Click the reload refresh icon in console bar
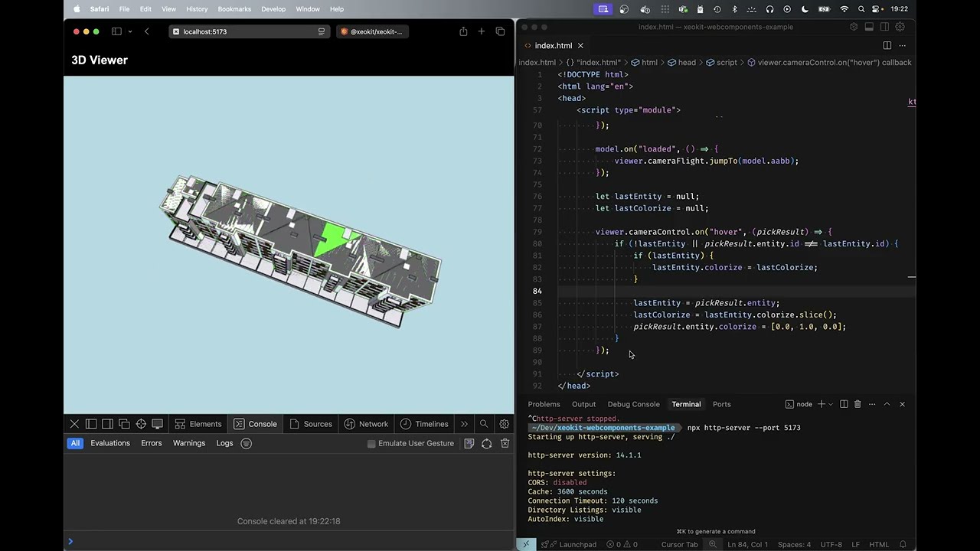This screenshot has height=551, width=980. tap(487, 443)
